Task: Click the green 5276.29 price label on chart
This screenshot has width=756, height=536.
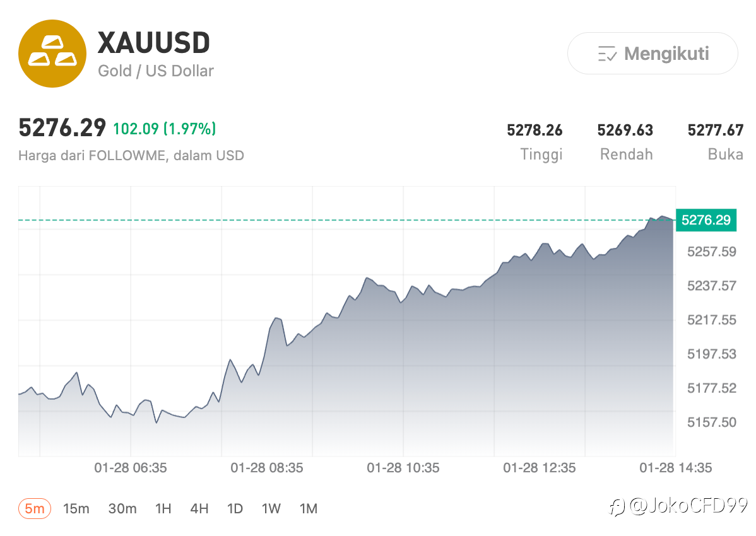Action: point(706,220)
